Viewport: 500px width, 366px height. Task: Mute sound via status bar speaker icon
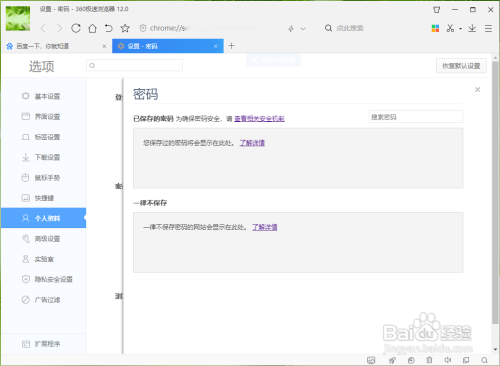(448, 360)
